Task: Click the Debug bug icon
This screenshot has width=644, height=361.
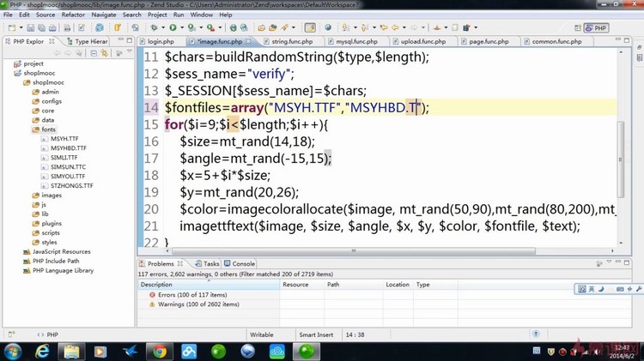Action: tap(153, 28)
